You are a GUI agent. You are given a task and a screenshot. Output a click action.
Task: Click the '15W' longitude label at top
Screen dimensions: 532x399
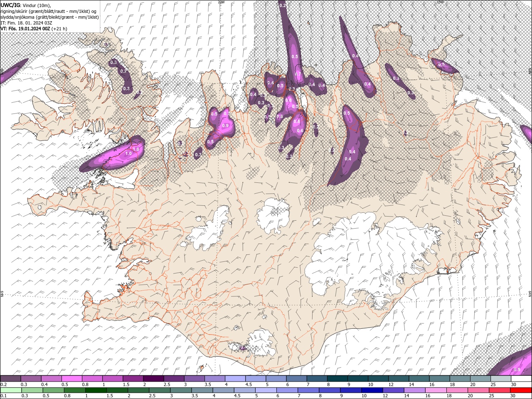pos(440,2)
